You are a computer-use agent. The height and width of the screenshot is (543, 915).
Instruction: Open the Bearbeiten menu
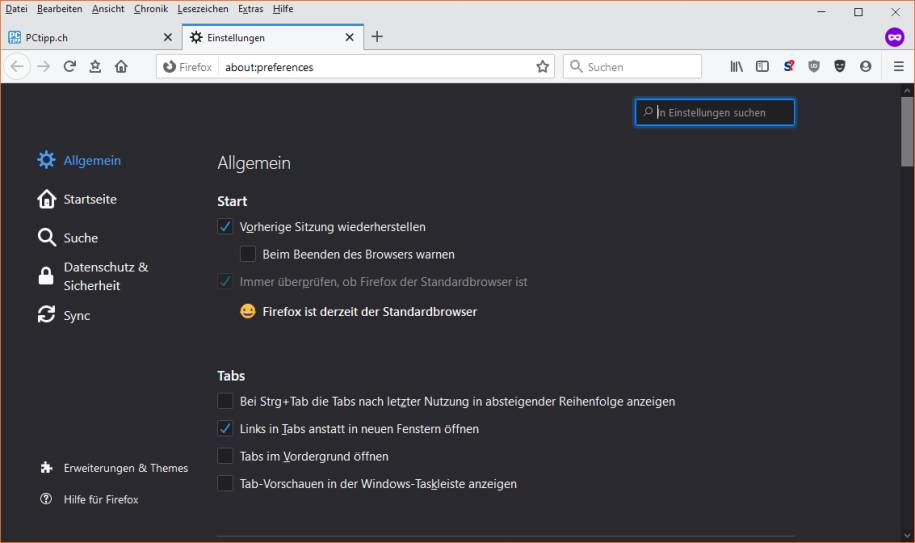pyautogui.click(x=60, y=9)
